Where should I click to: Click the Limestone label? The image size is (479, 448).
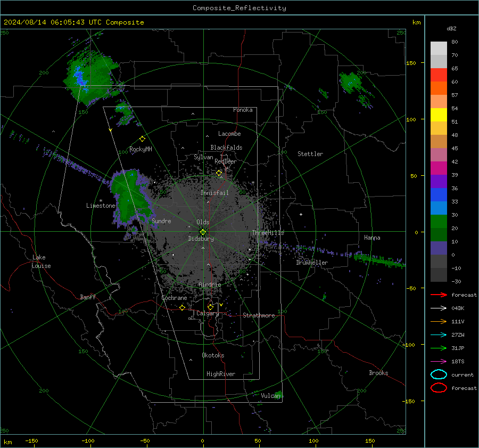(x=101, y=206)
